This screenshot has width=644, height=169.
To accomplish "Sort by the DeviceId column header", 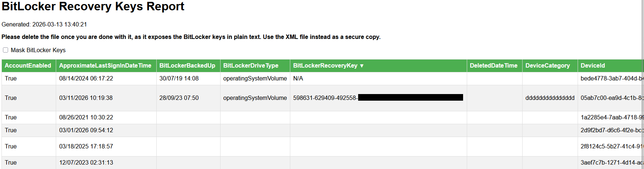I will [593, 66].
